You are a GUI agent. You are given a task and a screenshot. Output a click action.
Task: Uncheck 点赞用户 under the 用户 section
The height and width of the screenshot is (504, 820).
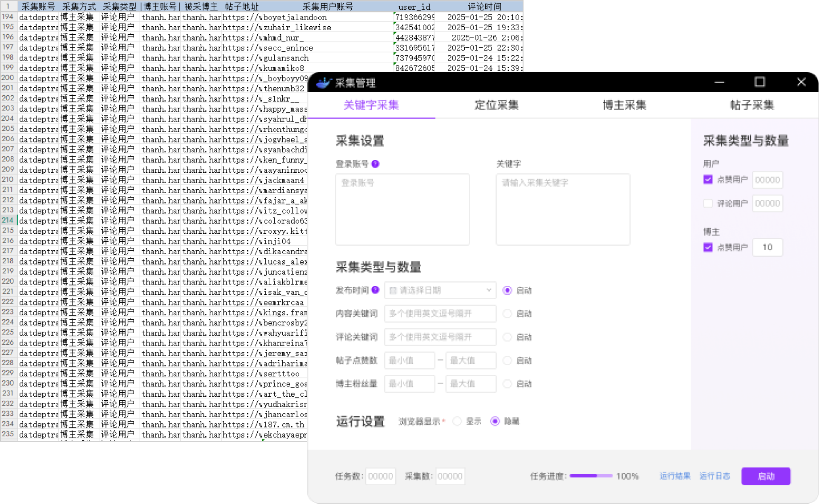(708, 179)
